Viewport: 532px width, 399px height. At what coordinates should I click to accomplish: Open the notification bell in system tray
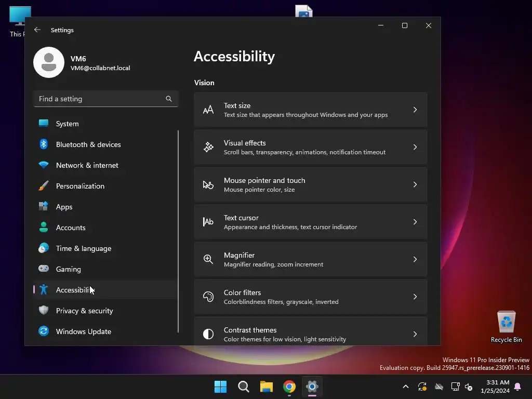[518, 387]
